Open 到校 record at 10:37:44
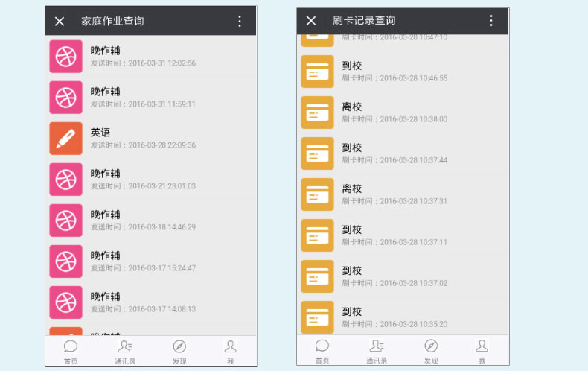This screenshot has width=588, height=371. [403, 153]
